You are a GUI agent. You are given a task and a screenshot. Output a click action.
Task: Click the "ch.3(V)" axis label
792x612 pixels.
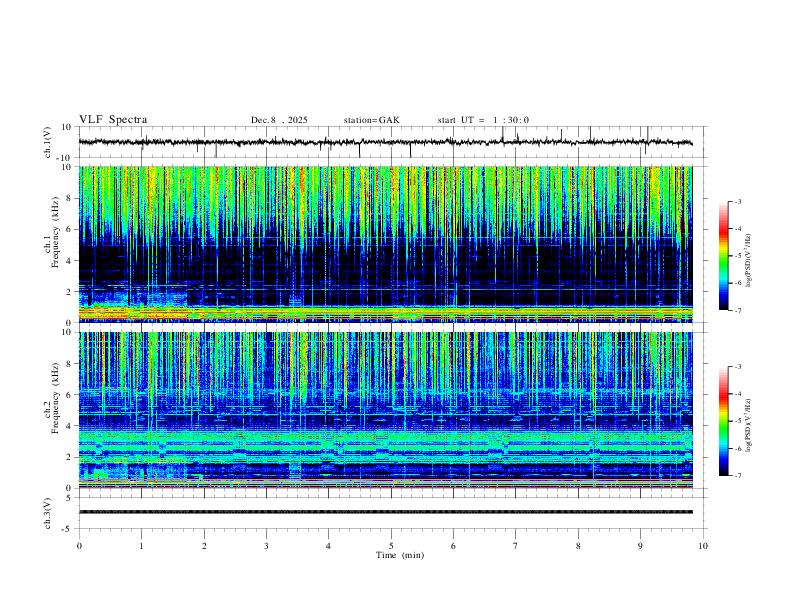[x=48, y=513]
